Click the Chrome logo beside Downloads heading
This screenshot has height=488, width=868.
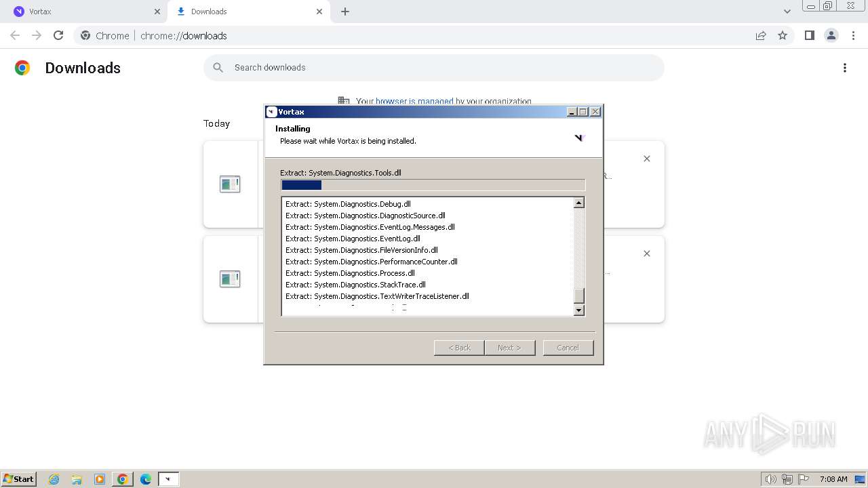click(22, 68)
